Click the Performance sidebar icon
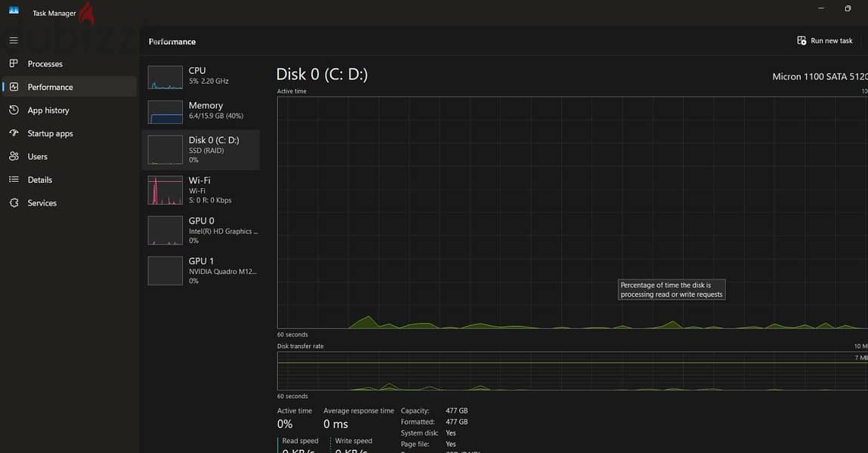The width and height of the screenshot is (868, 453). (14, 87)
